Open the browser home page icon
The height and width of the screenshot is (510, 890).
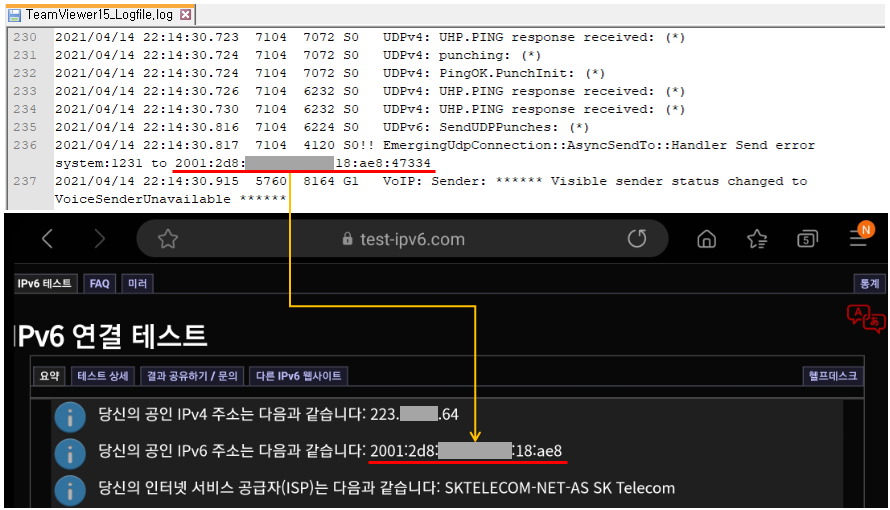[706, 239]
